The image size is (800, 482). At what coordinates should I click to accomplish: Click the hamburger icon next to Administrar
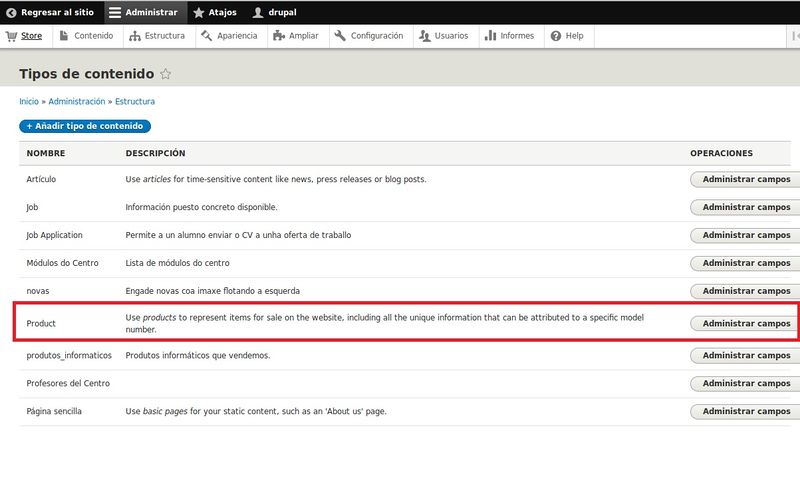(115, 12)
